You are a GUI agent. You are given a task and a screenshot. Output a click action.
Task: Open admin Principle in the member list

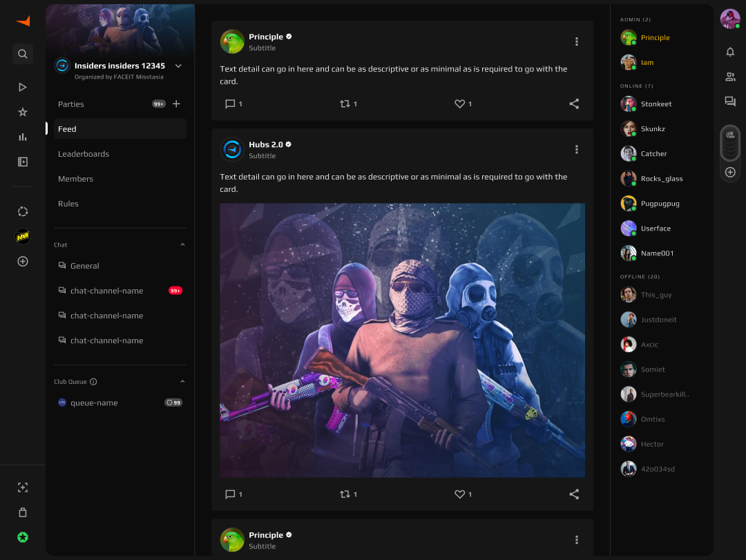click(x=646, y=37)
